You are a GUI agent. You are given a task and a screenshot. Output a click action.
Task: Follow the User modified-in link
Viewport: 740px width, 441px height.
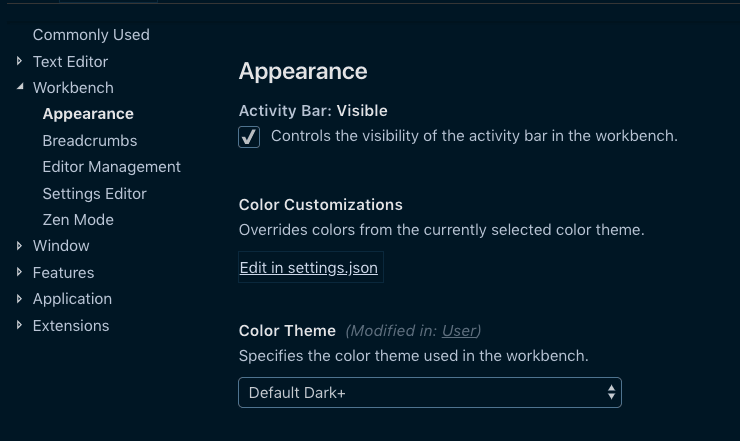coord(459,331)
